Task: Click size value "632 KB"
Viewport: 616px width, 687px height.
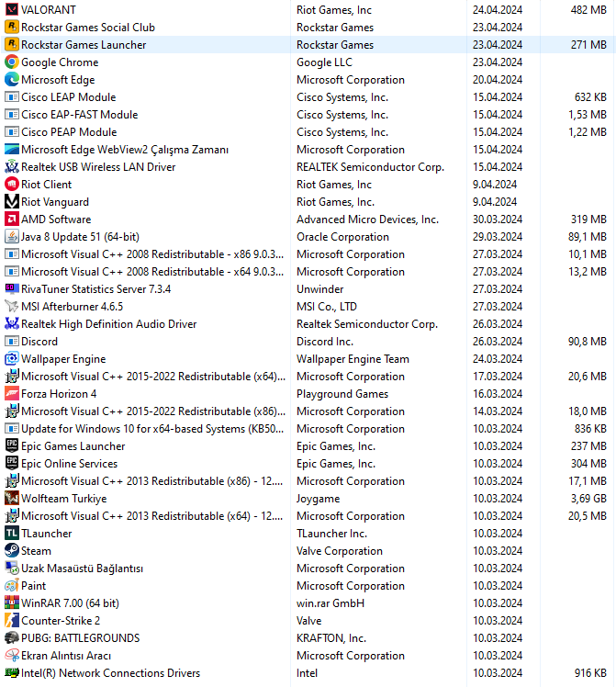Action: (x=590, y=96)
